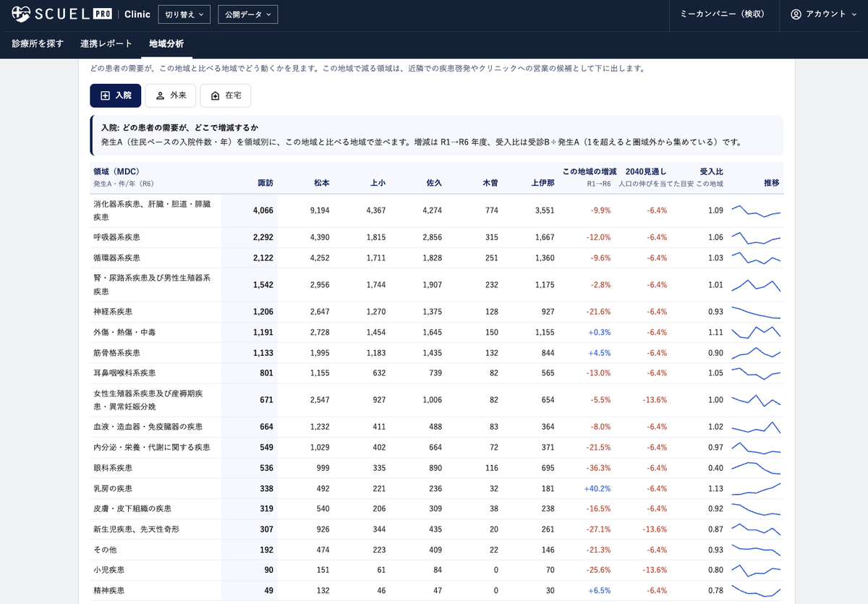
Task: Click the 乳房の疾患 row label
Action: (113, 488)
